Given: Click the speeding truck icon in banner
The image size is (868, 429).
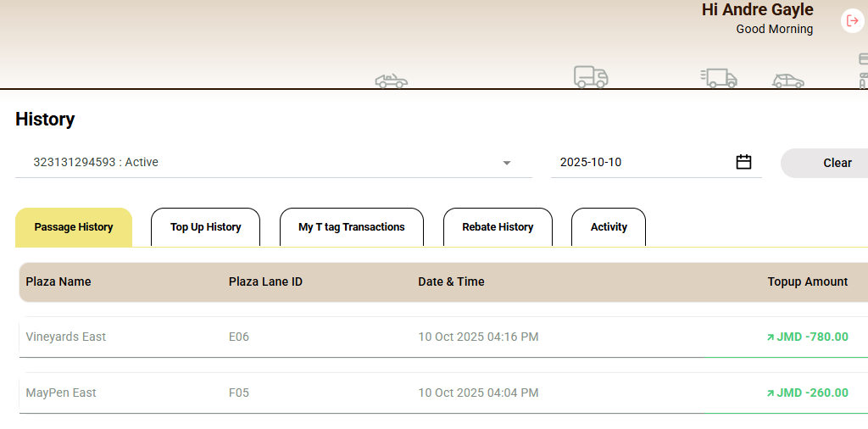Looking at the screenshot, I should (x=719, y=79).
